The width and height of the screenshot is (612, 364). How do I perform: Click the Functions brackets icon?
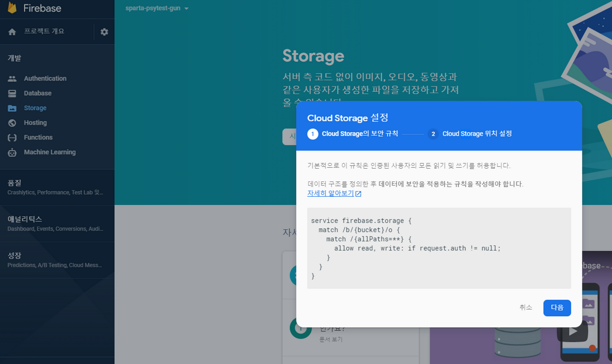coord(12,138)
